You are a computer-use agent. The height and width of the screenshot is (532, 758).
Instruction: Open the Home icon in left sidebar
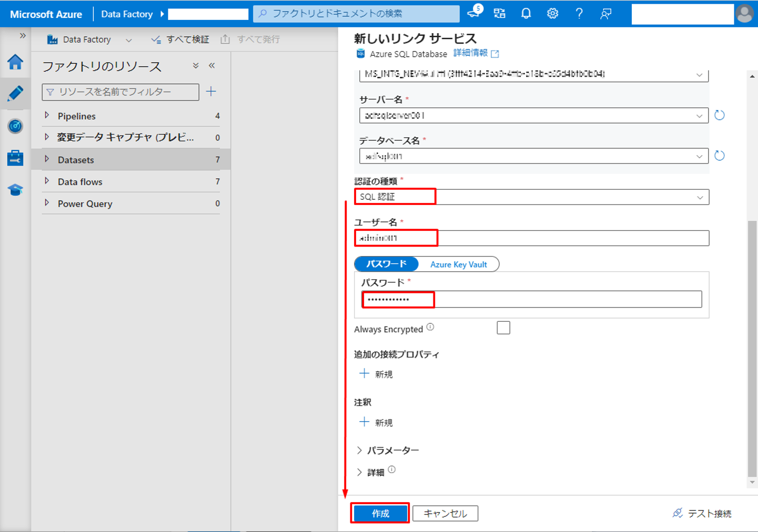pos(15,62)
